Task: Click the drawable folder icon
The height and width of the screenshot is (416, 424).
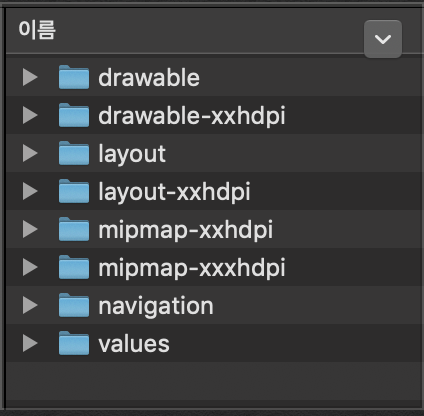Action: coord(74,77)
